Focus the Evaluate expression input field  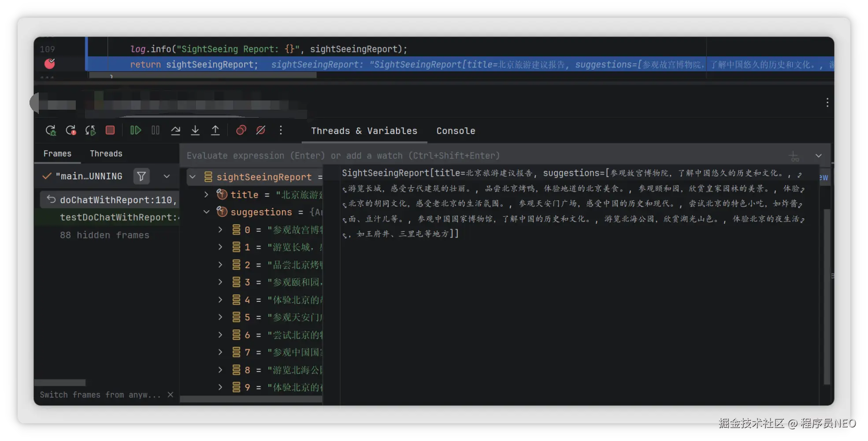click(x=482, y=156)
